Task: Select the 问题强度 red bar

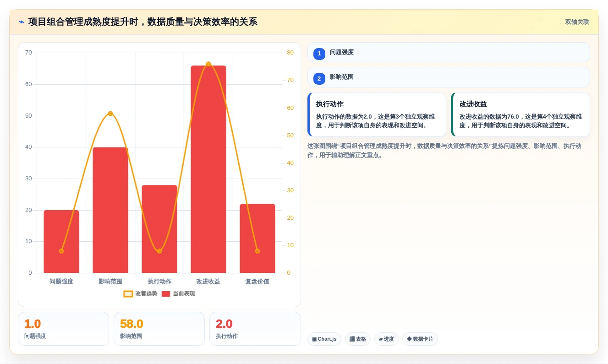Action: click(x=61, y=242)
